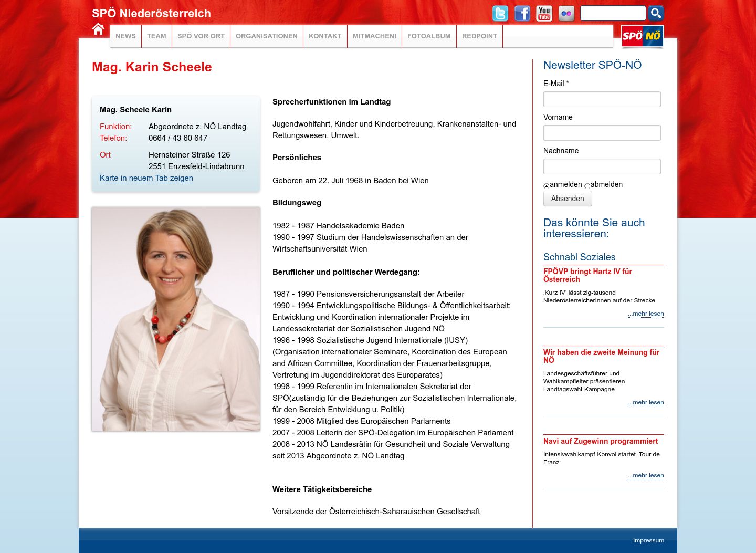Open Karte in neuem Tab zeigen link

[146, 178]
